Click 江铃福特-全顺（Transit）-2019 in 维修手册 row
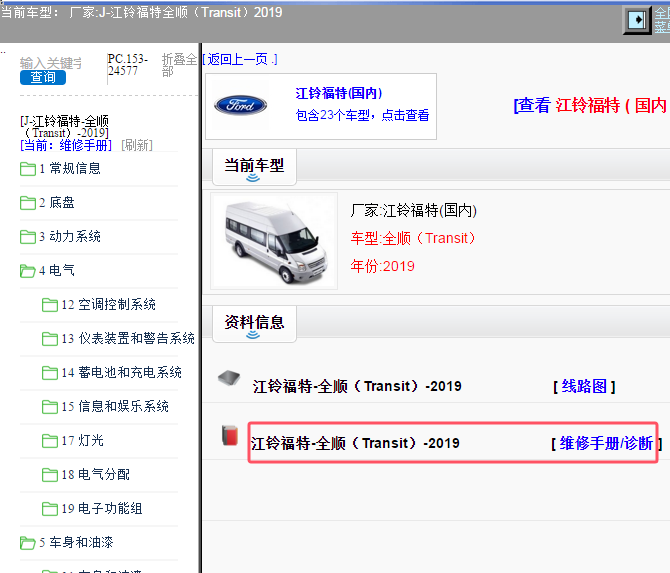Viewport: 670px width, 573px height. (x=355, y=444)
